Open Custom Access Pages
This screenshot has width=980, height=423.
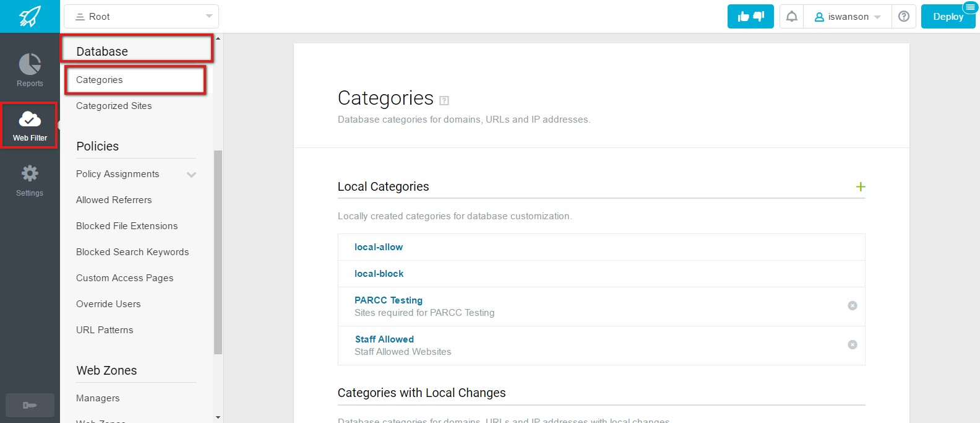tap(124, 278)
